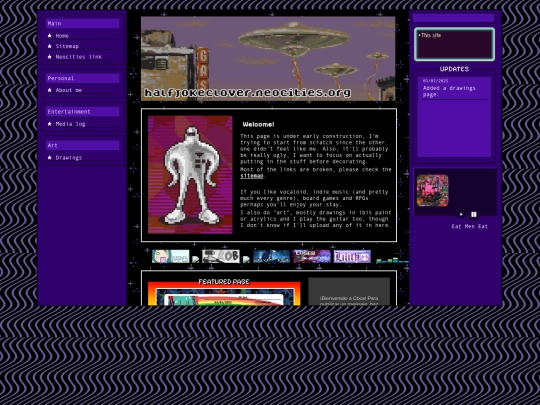Click the broken image icon after teal button
Image resolution: width=540 pixels, height=405 pixels.
(196, 259)
